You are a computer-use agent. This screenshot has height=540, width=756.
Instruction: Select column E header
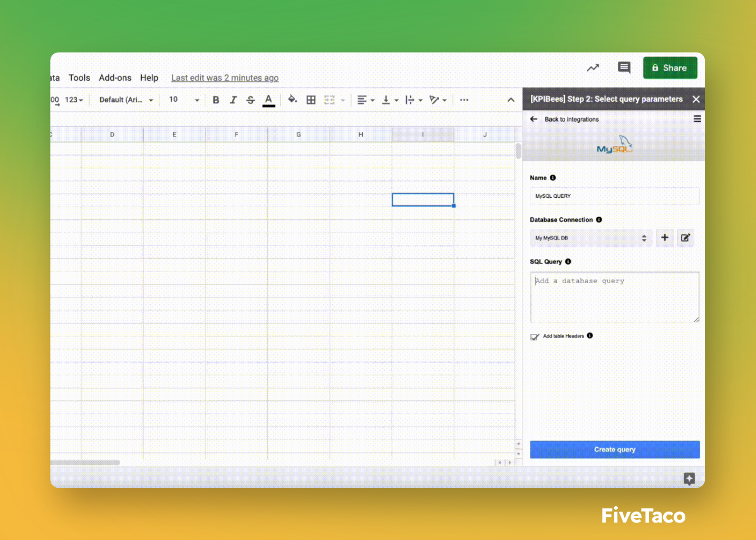(x=174, y=134)
